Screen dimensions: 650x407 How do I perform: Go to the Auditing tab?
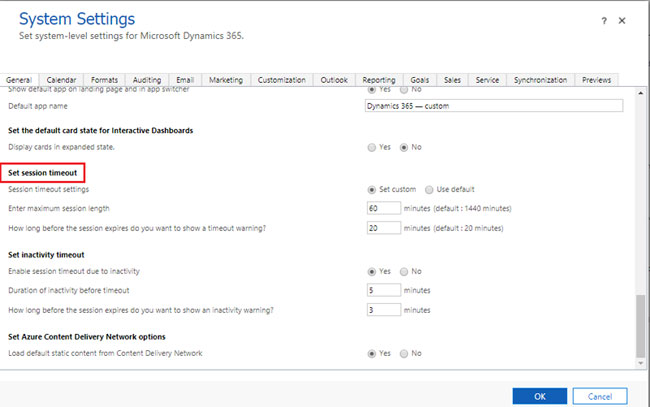[x=147, y=80]
